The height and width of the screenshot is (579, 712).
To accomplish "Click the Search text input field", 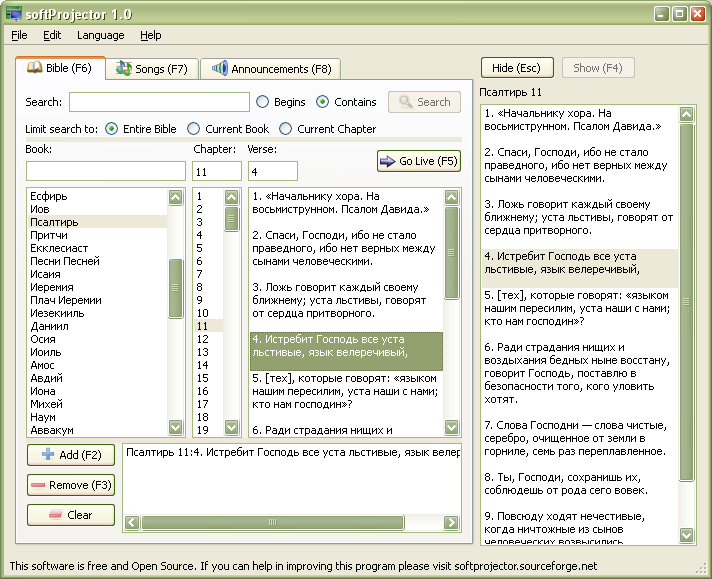I will point(159,102).
